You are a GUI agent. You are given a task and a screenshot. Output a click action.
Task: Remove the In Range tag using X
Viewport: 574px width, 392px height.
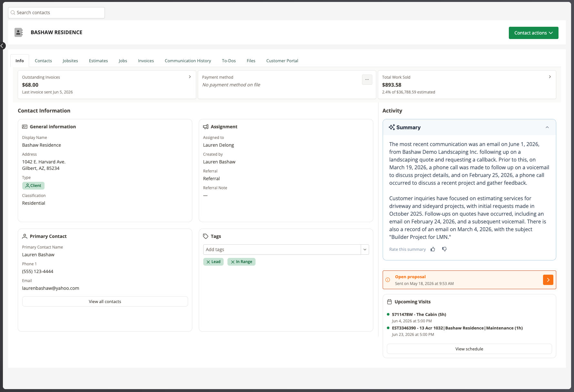[233, 262]
